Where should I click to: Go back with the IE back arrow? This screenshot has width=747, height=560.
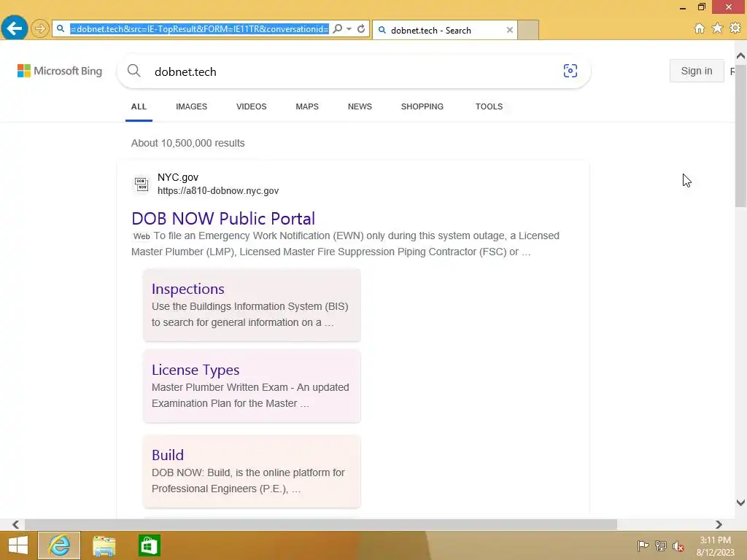pyautogui.click(x=15, y=28)
